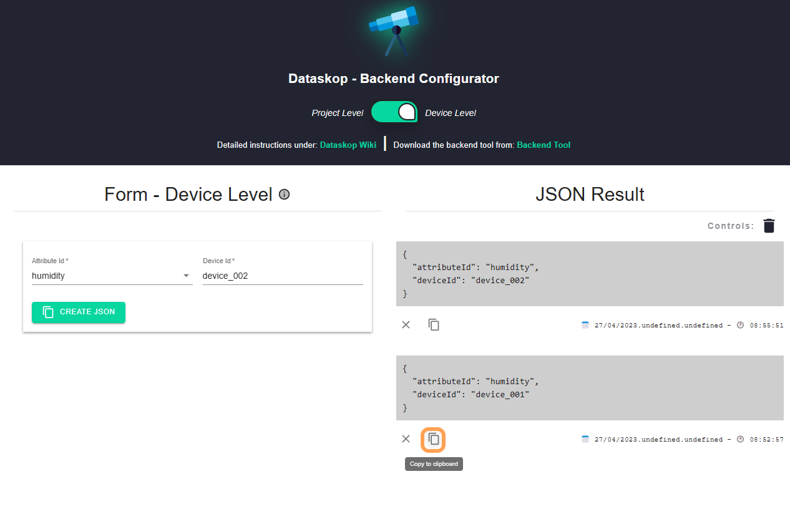This screenshot has height=532, width=790.
Task: Click the JSON code block containing device_001
Action: pyautogui.click(x=590, y=388)
